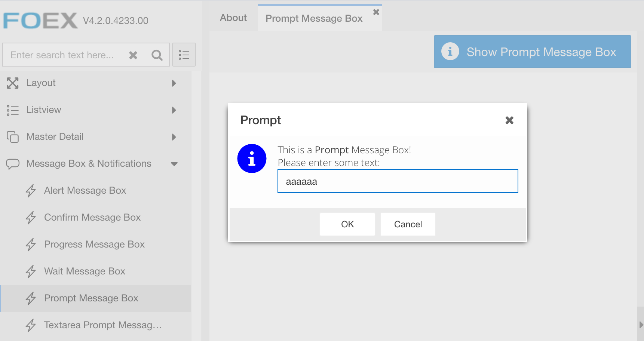Click the text field containing aaaaaa
Screen dimensions: 644x341
(398, 181)
